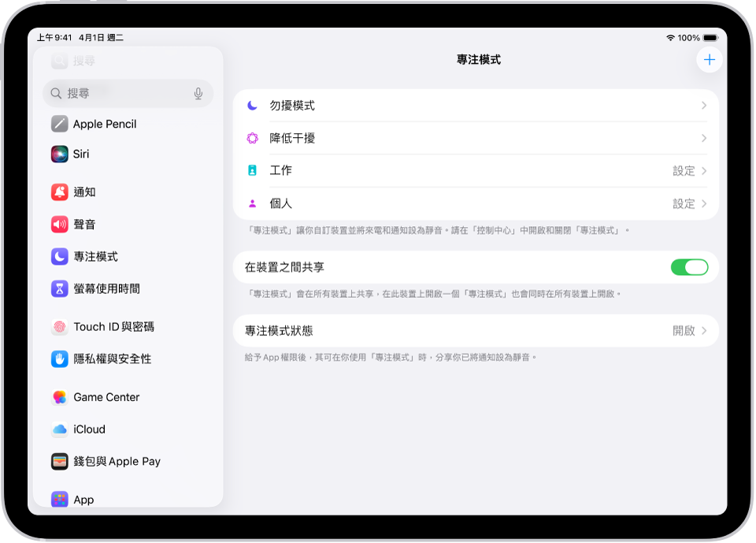Tap the 螢幕使用時間 hourglass icon
Image resolution: width=756 pixels, height=543 pixels.
[59, 288]
